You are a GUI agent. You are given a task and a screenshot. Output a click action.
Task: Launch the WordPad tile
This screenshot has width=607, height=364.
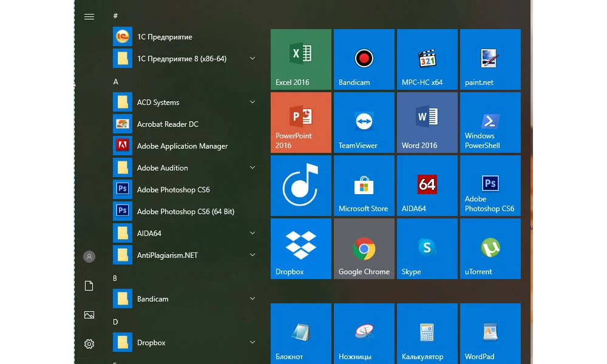click(490, 334)
